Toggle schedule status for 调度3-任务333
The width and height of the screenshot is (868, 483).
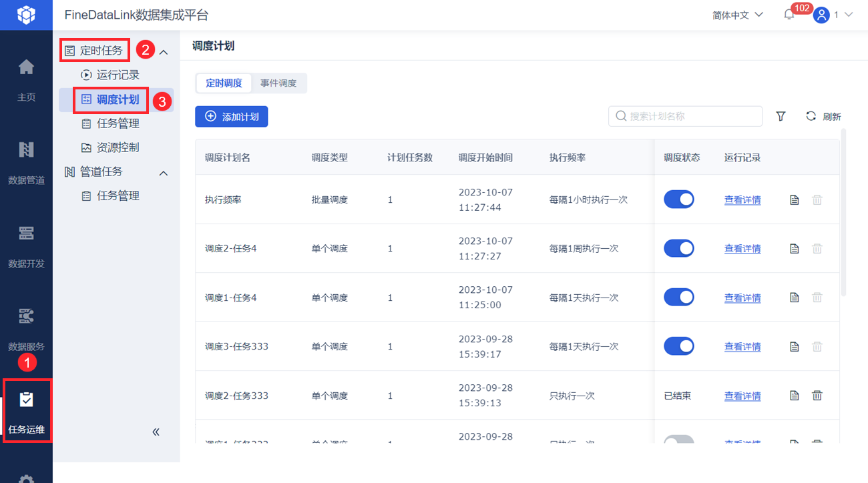coord(678,346)
